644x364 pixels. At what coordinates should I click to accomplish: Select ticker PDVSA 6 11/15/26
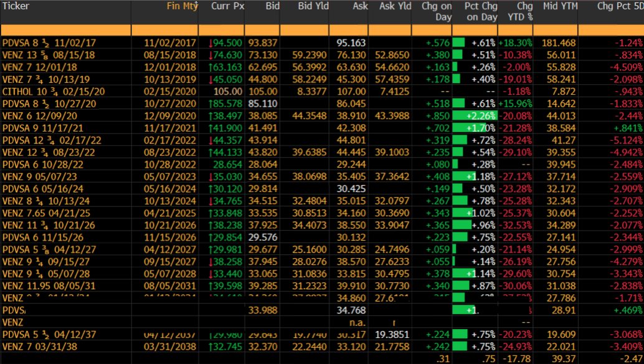point(42,237)
